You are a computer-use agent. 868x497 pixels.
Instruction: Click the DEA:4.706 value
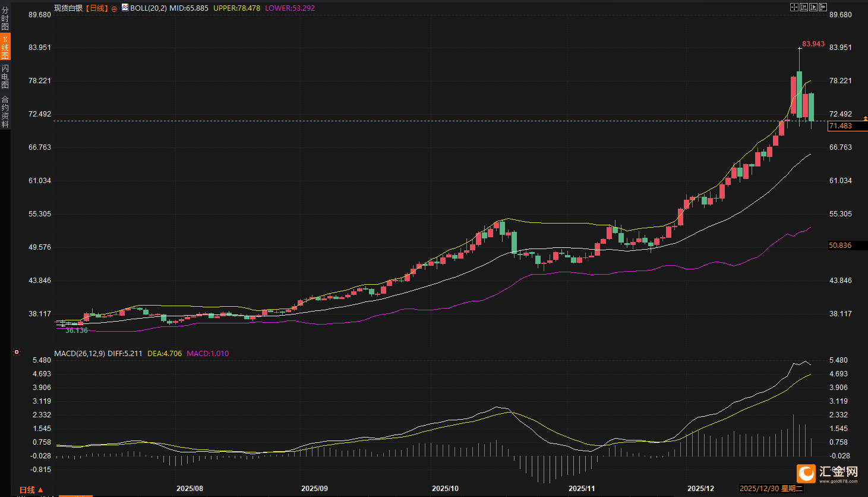tap(165, 354)
